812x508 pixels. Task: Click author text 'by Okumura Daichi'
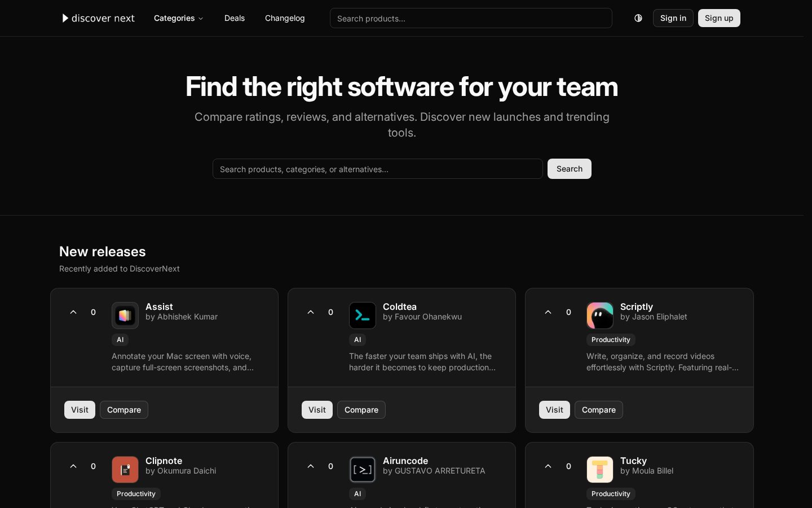pyautogui.click(x=180, y=471)
